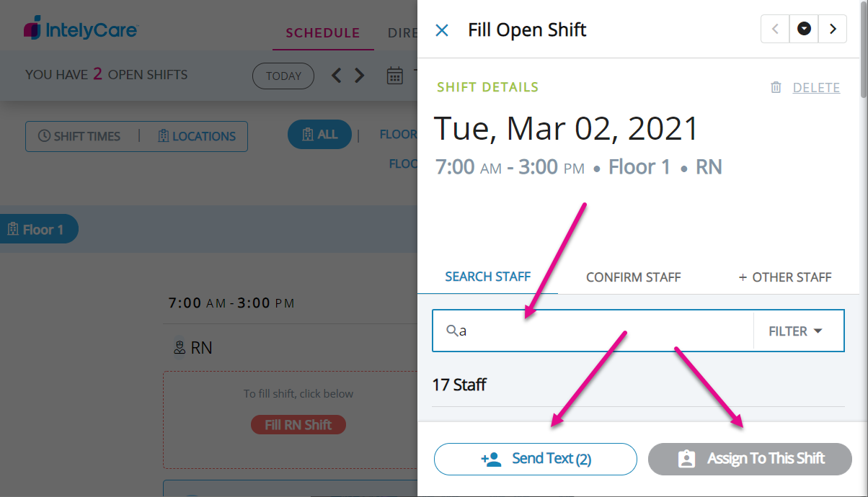The height and width of the screenshot is (497, 868).
Task: Navigate to previous schedule period arrow
Action: [x=336, y=76]
